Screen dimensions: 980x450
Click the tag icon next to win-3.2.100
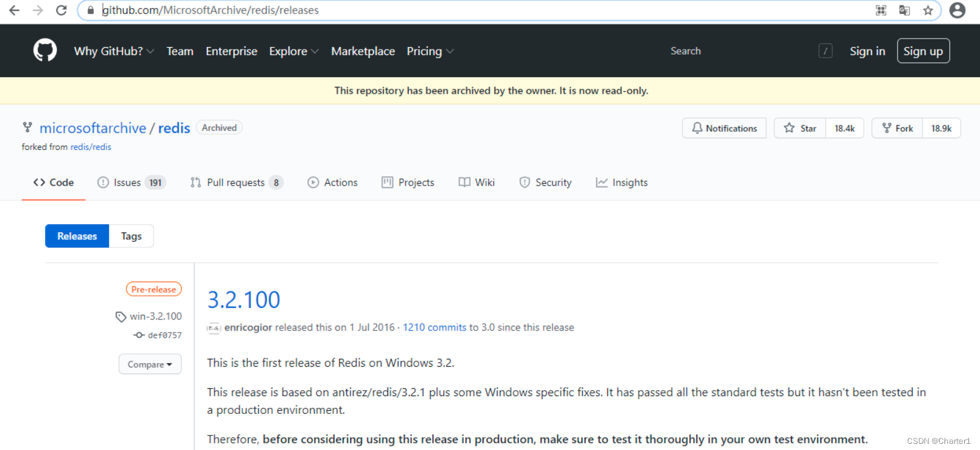pos(121,317)
